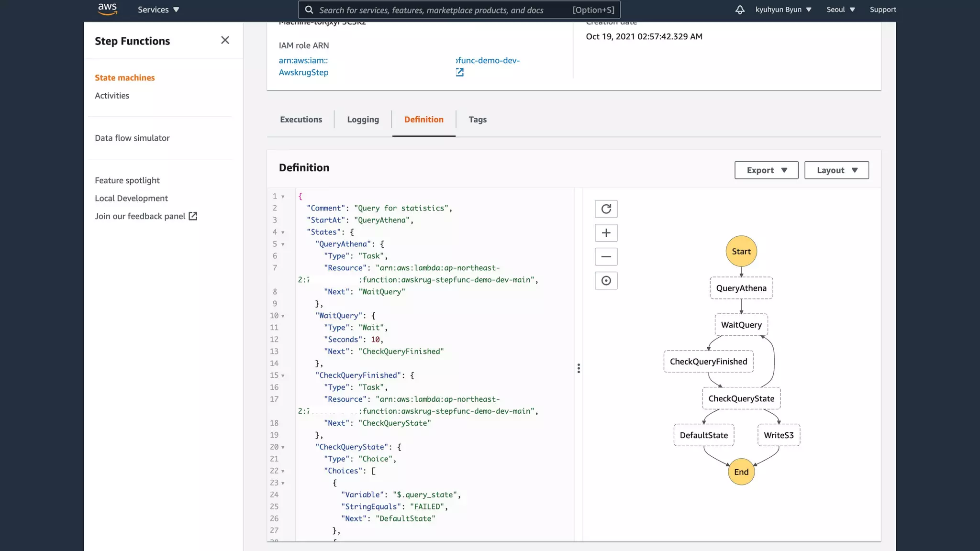The image size is (980, 551).
Task: Open the notifications bell
Action: pos(740,10)
